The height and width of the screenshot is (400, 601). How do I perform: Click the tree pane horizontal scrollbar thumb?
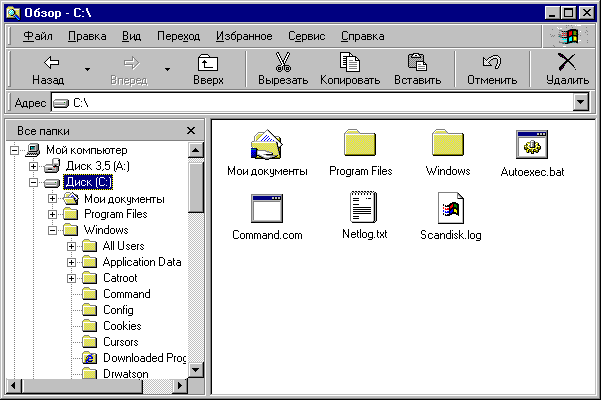(82, 386)
